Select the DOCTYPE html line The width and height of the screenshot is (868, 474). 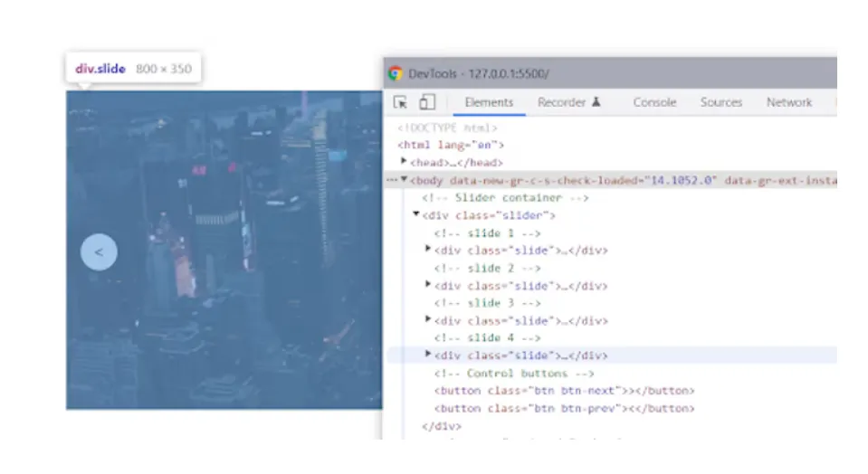pyautogui.click(x=447, y=128)
